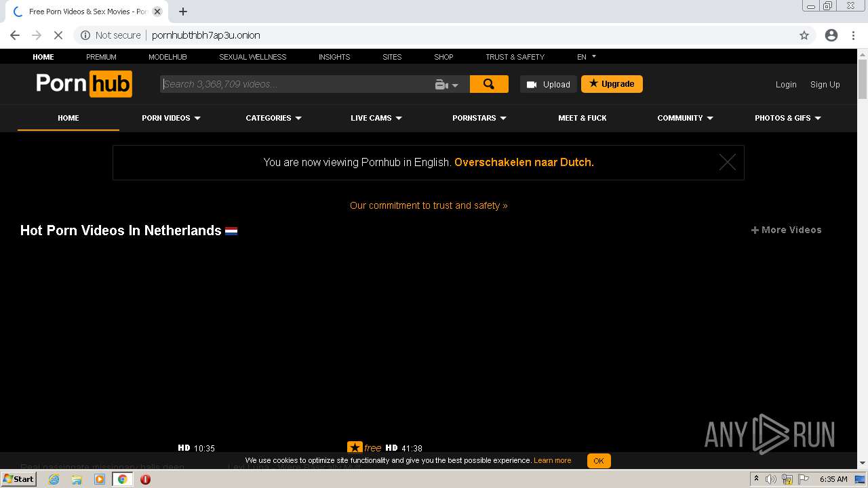Click the 6:35 AM system clock
The width and height of the screenshot is (868, 488).
coord(833,479)
